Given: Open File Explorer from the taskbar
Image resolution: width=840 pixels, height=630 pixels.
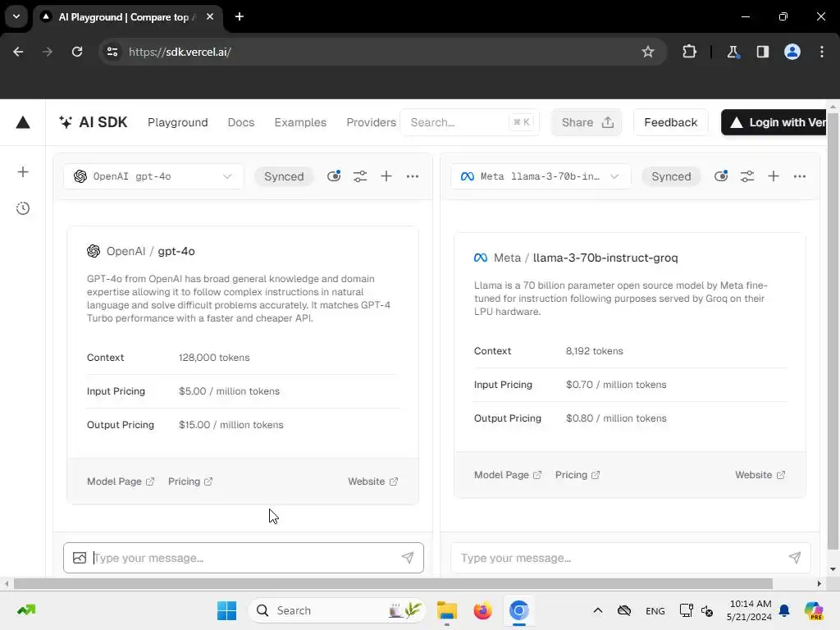Looking at the screenshot, I should pos(446,610).
